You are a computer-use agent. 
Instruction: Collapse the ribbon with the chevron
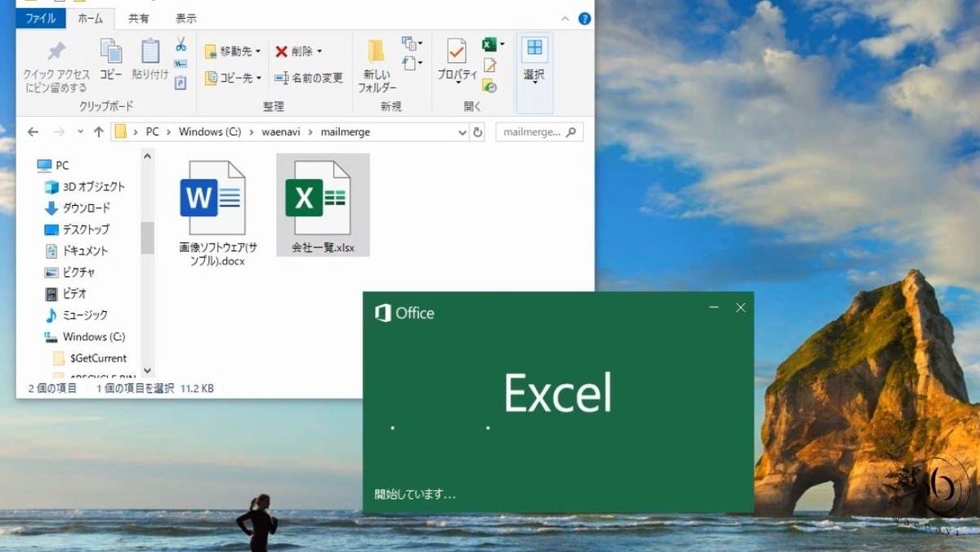click(564, 18)
